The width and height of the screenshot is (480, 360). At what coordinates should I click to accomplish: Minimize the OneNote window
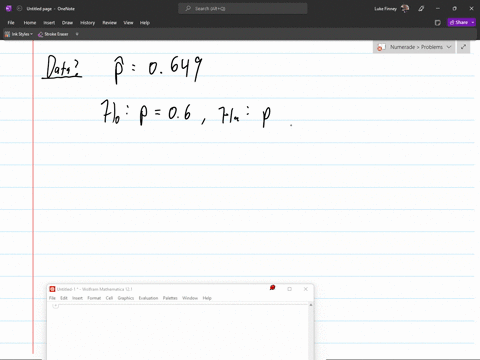pyautogui.click(x=438, y=9)
